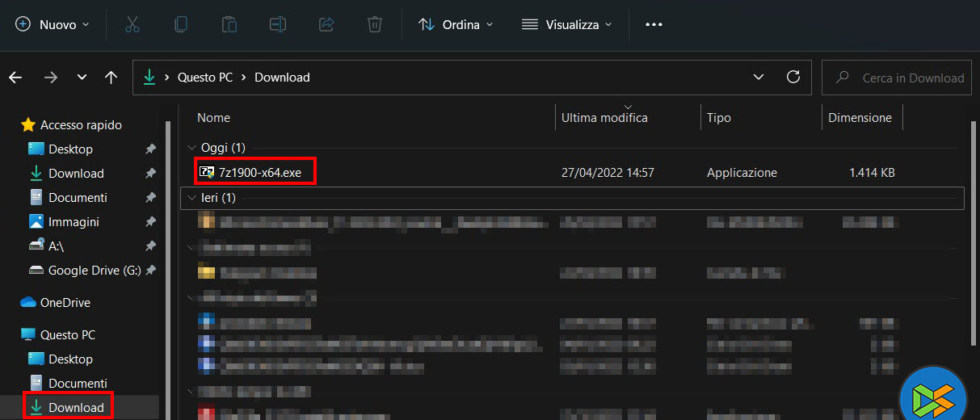Click the pin icon next to A:\
The width and height of the screenshot is (980, 420).
coord(150,246)
